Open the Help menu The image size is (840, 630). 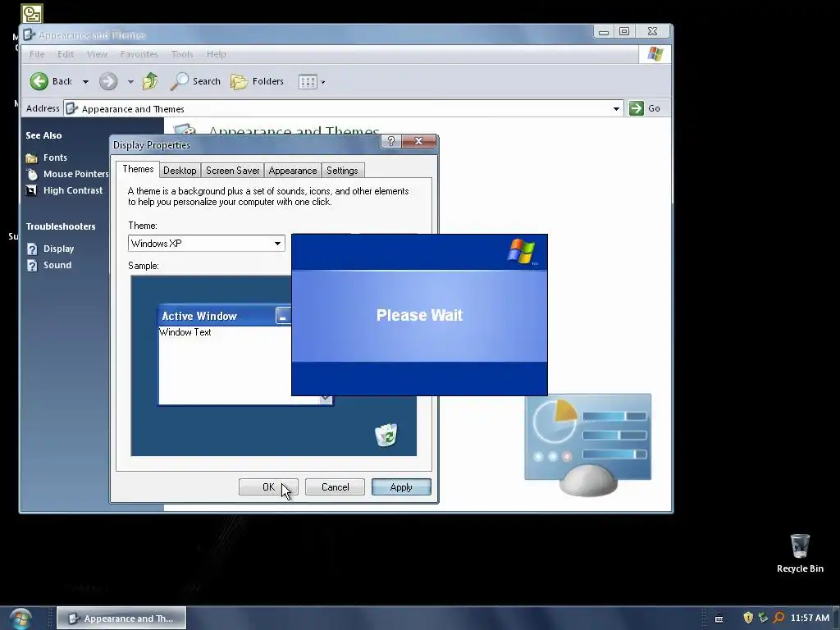[x=217, y=54]
